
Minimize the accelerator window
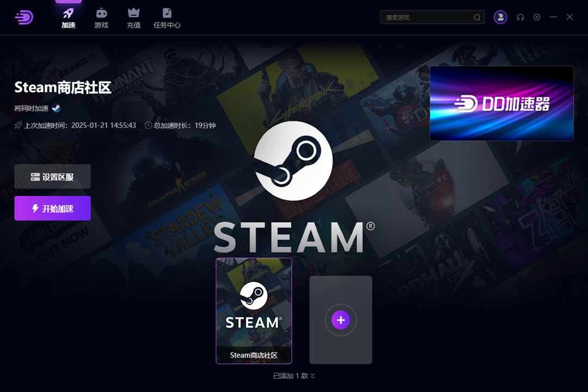[x=553, y=17]
